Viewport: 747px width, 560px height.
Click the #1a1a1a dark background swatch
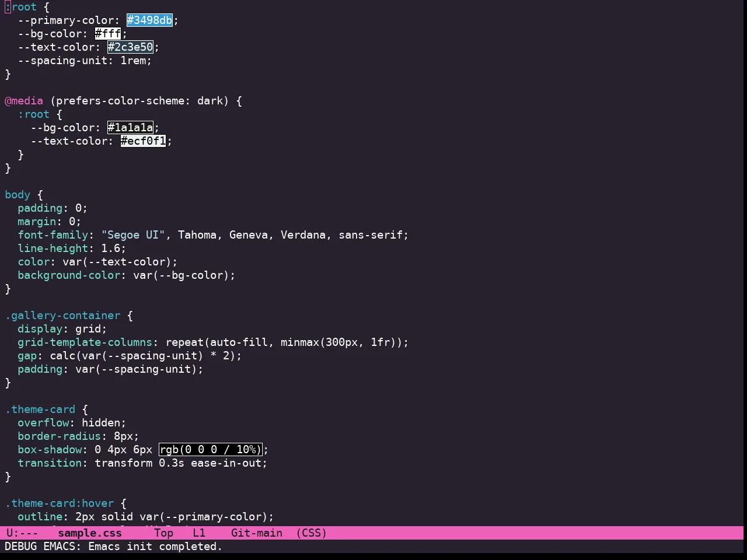click(x=130, y=128)
